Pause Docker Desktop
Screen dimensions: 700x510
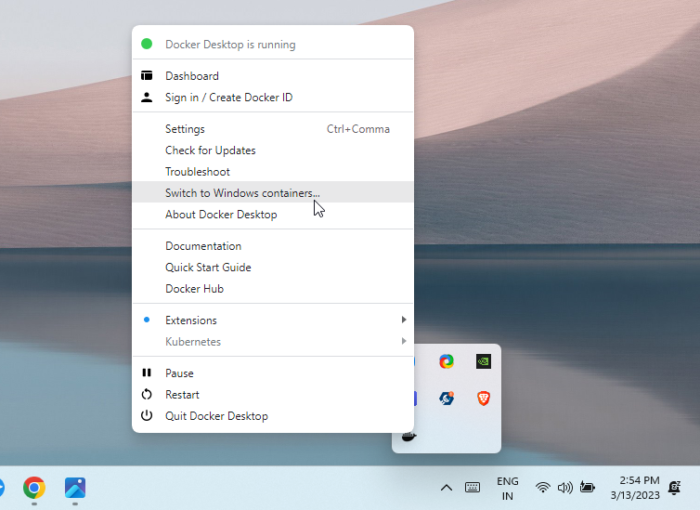coord(273,373)
